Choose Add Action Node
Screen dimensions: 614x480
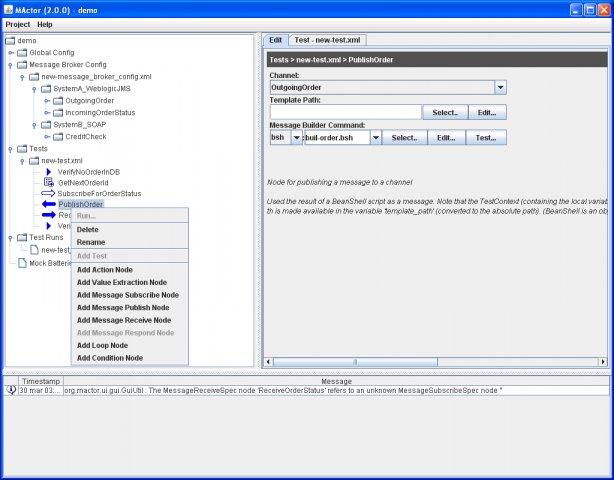pos(130,270)
